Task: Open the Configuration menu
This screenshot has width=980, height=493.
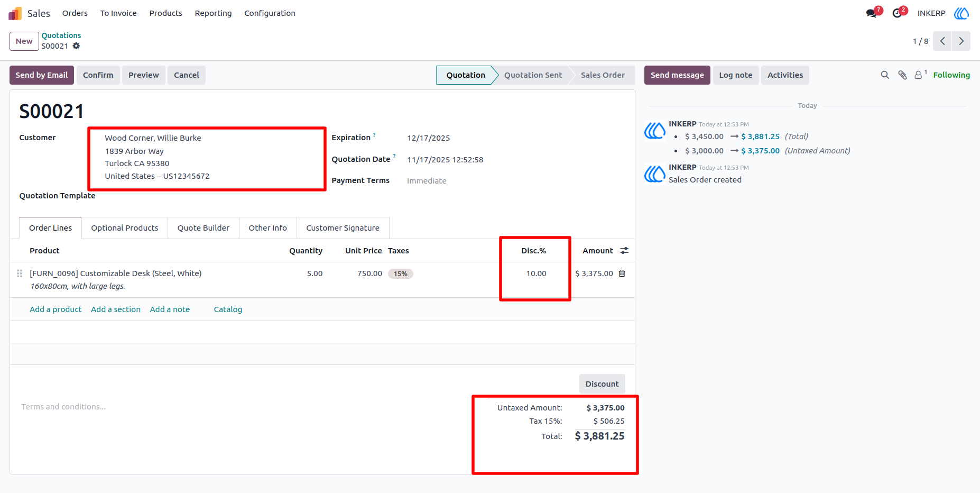Action: pos(270,13)
